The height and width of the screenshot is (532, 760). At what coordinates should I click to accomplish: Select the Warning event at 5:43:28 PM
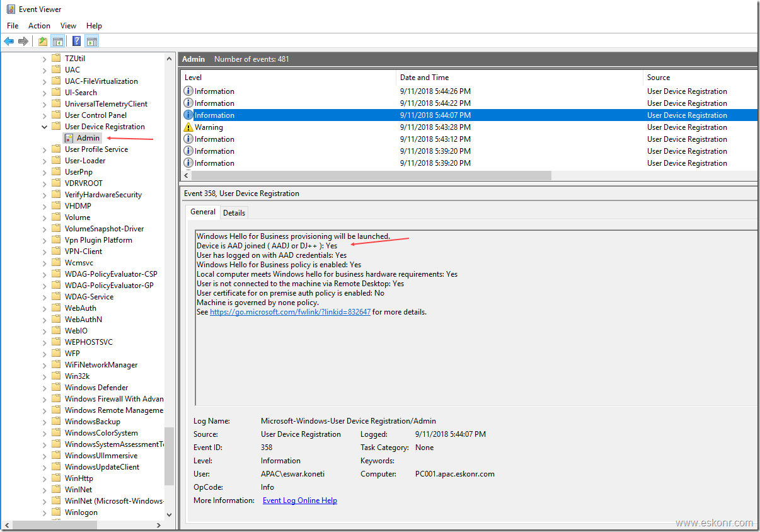(209, 127)
